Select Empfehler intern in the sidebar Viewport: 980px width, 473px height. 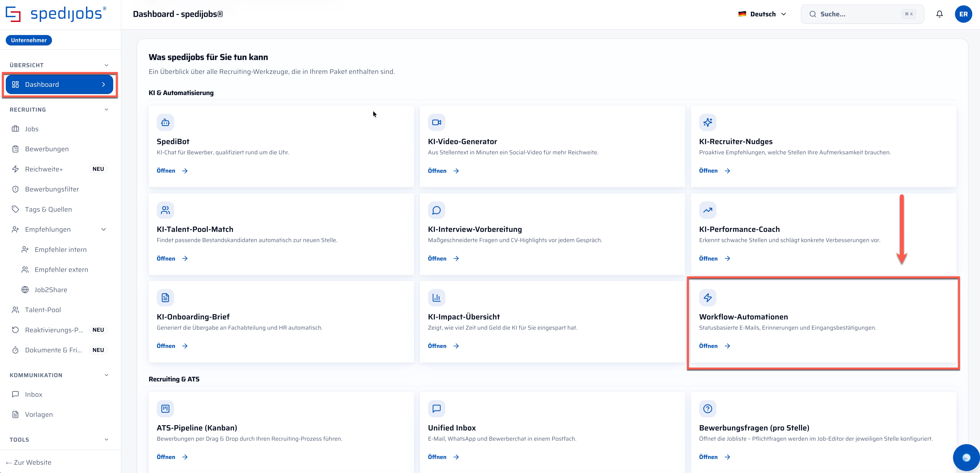(64, 249)
